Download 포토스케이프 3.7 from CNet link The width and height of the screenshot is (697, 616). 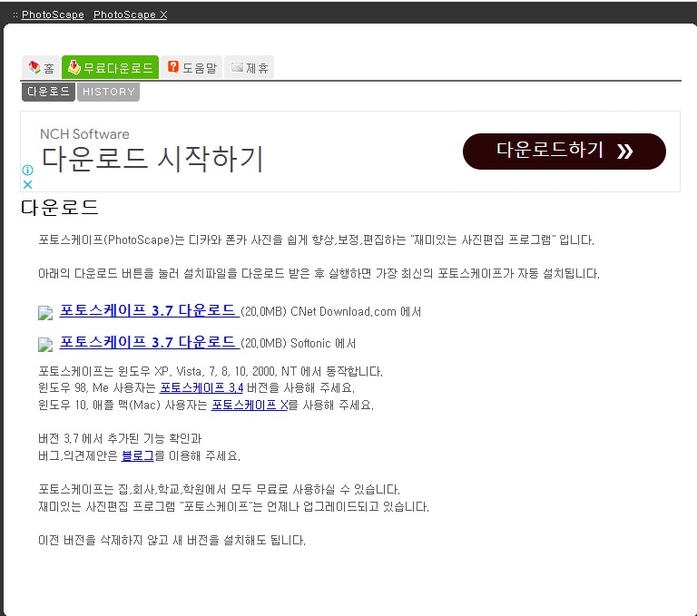pyautogui.click(x=150, y=310)
